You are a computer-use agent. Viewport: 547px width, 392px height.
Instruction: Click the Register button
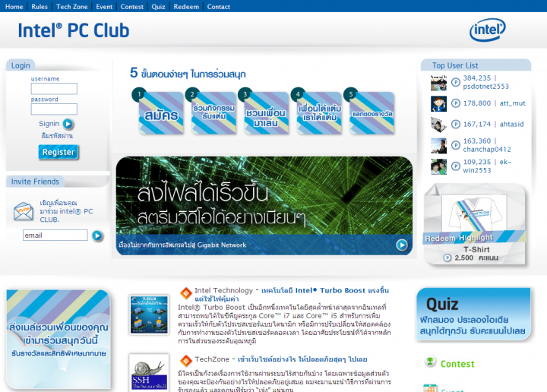click(x=58, y=153)
